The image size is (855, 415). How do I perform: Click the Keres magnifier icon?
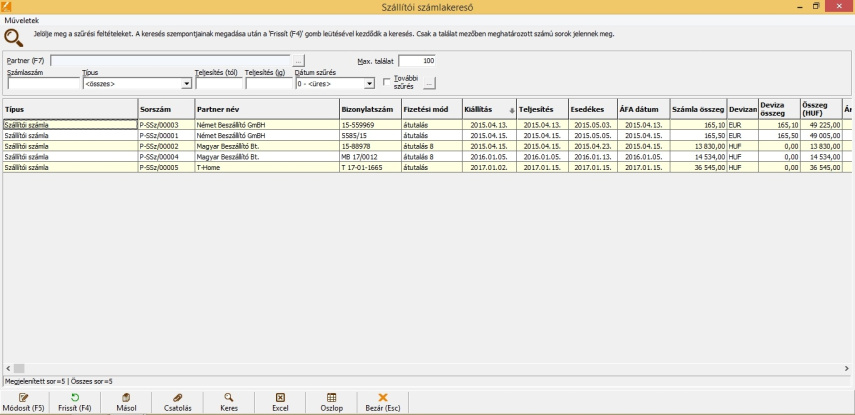229,397
